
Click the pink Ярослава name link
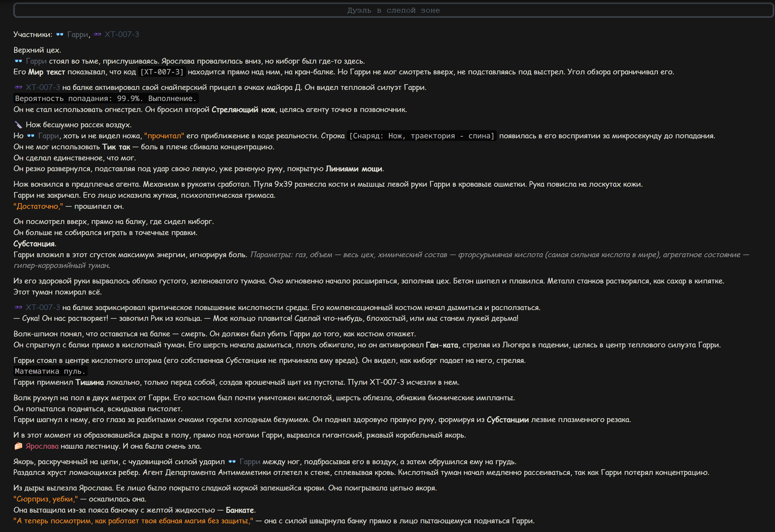coord(42,446)
